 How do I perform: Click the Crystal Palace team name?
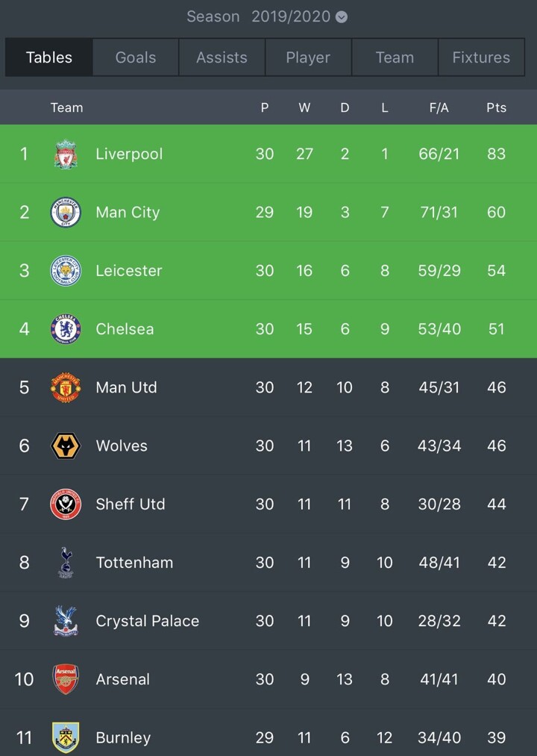(x=148, y=621)
